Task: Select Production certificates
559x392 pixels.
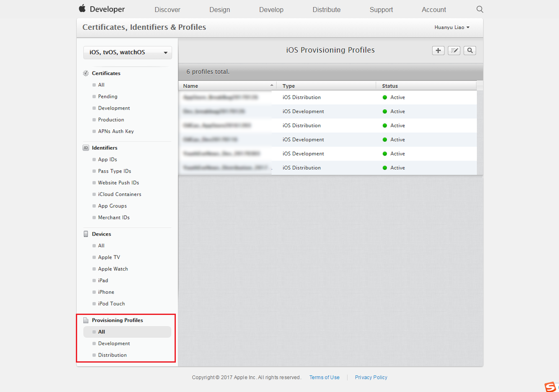Action: pos(111,120)
